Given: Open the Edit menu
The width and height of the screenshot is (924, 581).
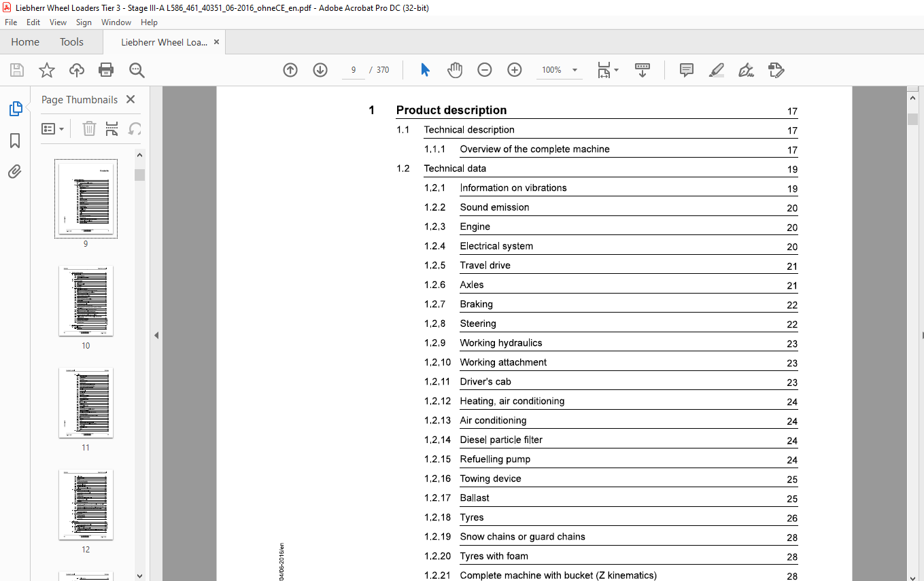Looking at the screenshot, I should 33,22.
